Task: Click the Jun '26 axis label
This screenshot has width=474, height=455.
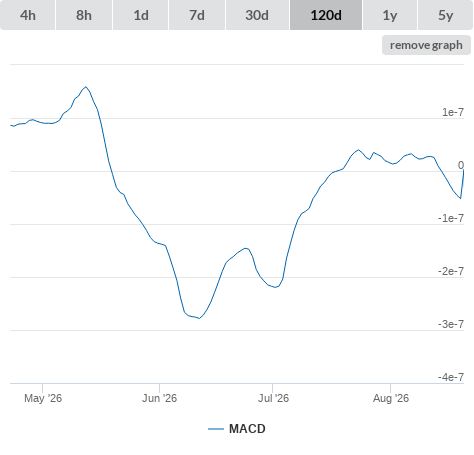Action: click(159, 398)
